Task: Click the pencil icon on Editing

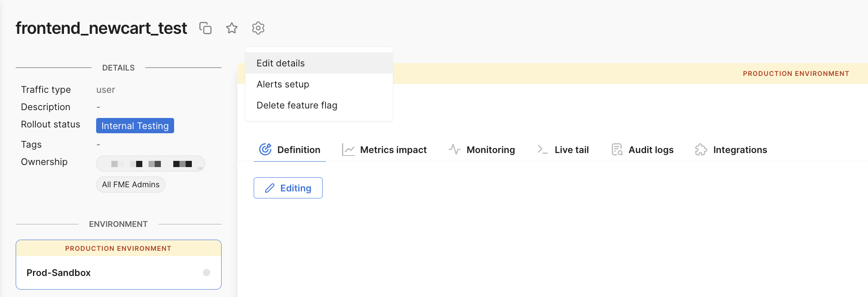Action: (x=270, y=188)
